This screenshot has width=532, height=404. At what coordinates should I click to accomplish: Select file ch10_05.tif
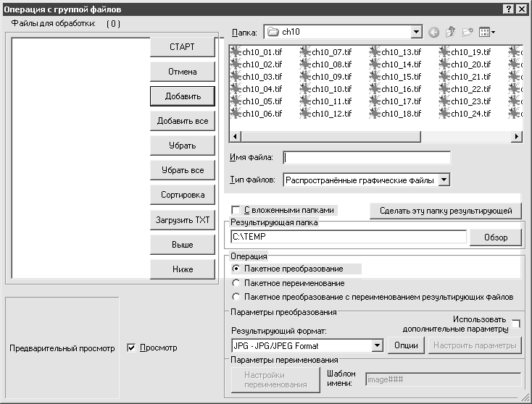click(x=262, y=101)
